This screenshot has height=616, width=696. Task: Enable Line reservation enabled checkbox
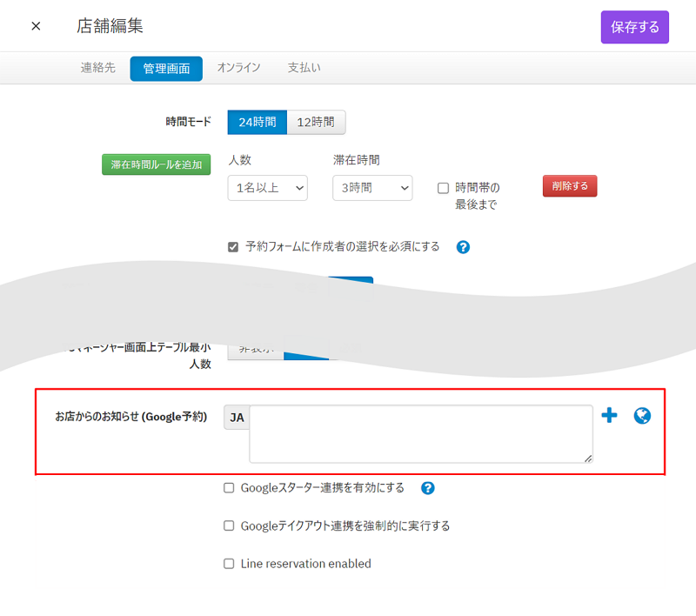[230, 564]
